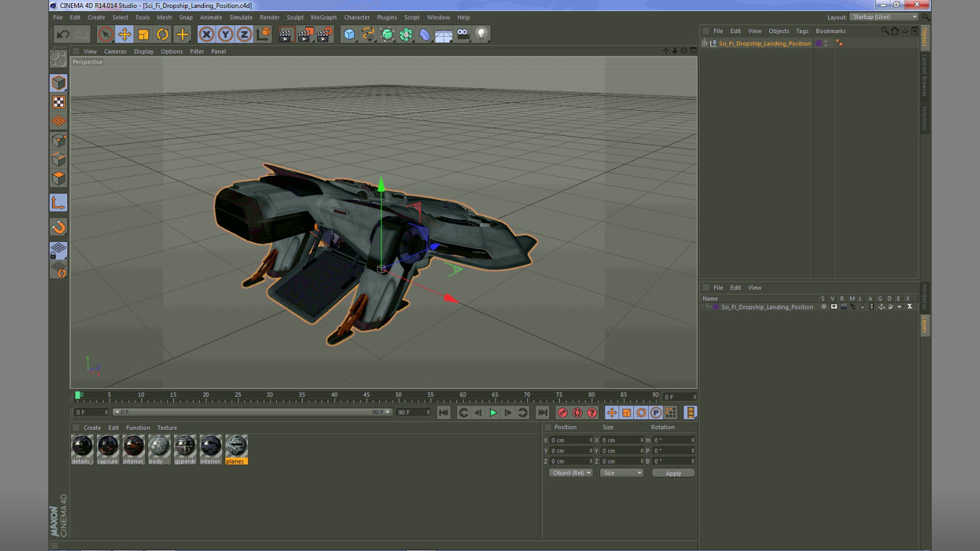Select the body material thumbnail
The width and height of the screenshot is (980, 551).
click(159, 449)
